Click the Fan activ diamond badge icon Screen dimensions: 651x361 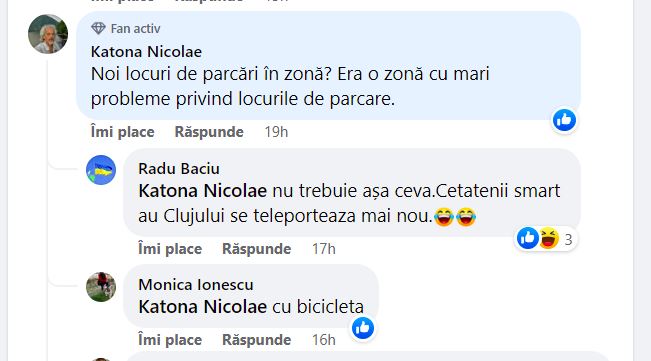[98, 28]
